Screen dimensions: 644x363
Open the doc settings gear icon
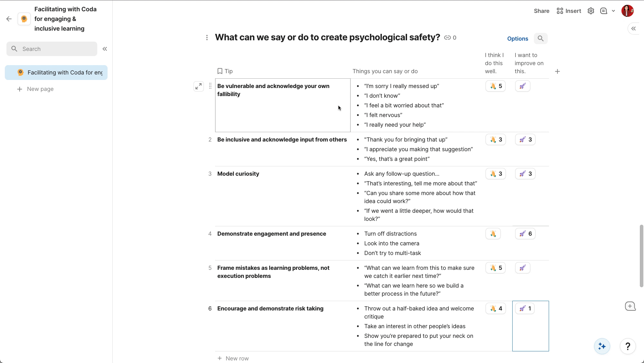[x=591, y=11]
